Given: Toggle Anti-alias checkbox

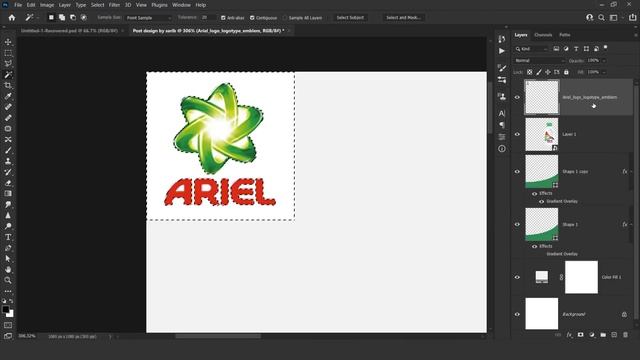Looking at the screenshot, I should pos(223,18).
